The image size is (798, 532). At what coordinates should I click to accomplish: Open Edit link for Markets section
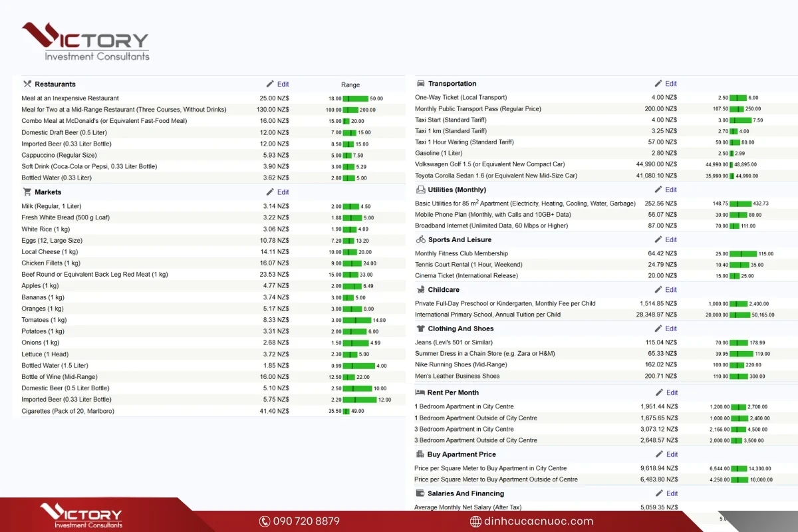(278, 192)
